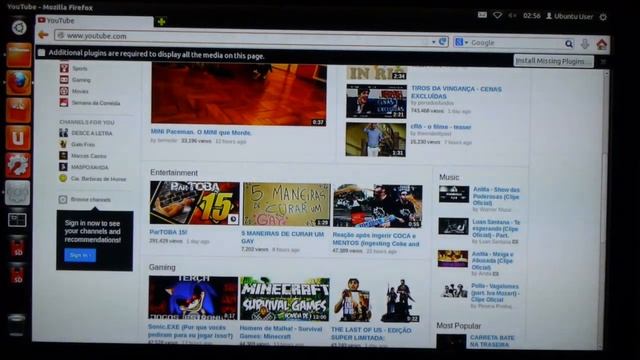Open 'Anitta - Show das Poderosas' music link

click(x=496, y=197)
